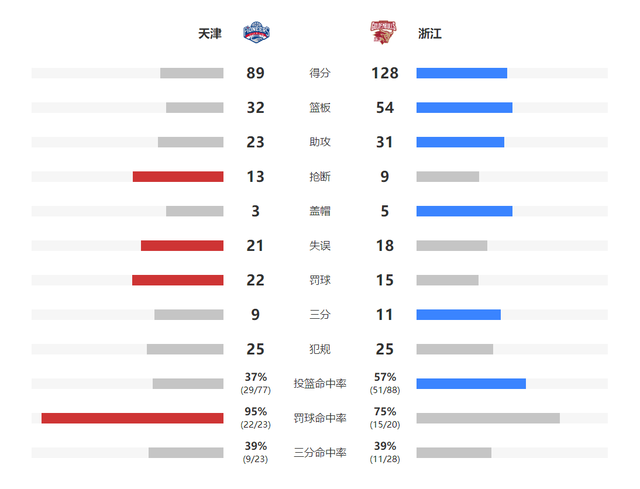Select the 犯规 fouls label
The width and height of the screenshot is (640, 489).
coord(320,349)
